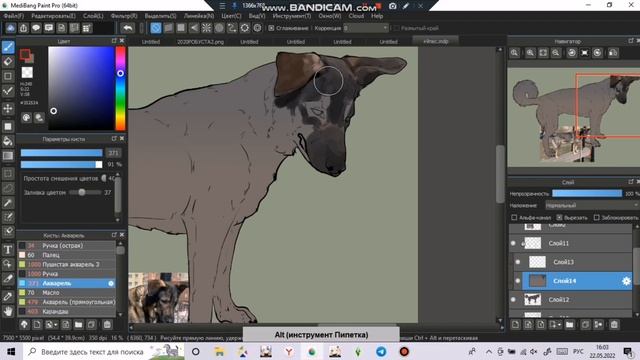Open settings gear on Слой14
Image resolution: width=640 pixels, height=360 pixels.
coord(626,281)
